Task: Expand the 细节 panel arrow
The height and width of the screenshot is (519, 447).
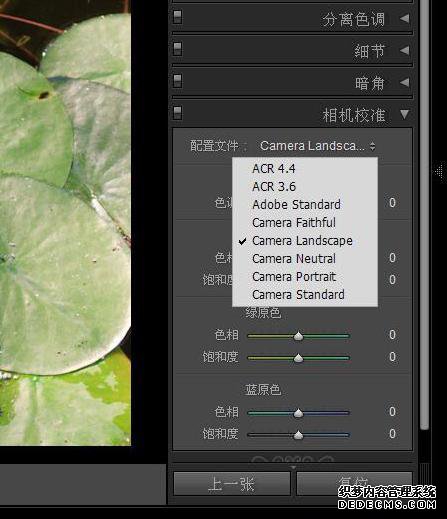Action: pos(404,50)
